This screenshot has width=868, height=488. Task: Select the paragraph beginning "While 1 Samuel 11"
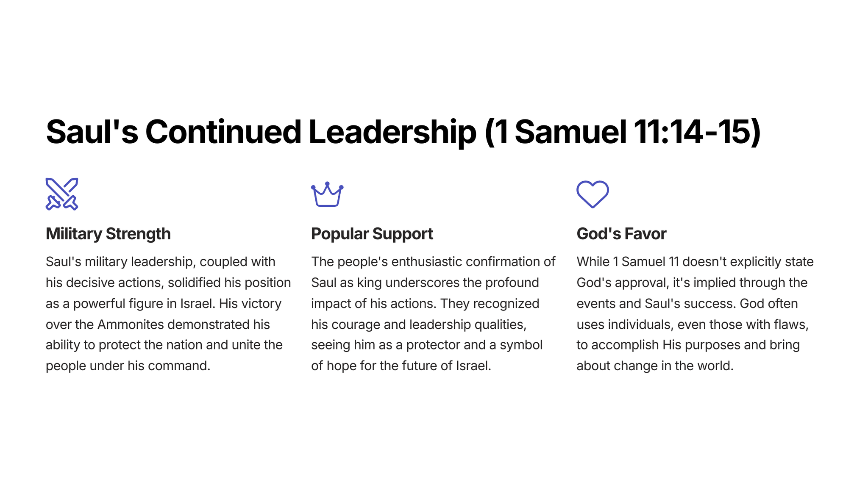695,313
